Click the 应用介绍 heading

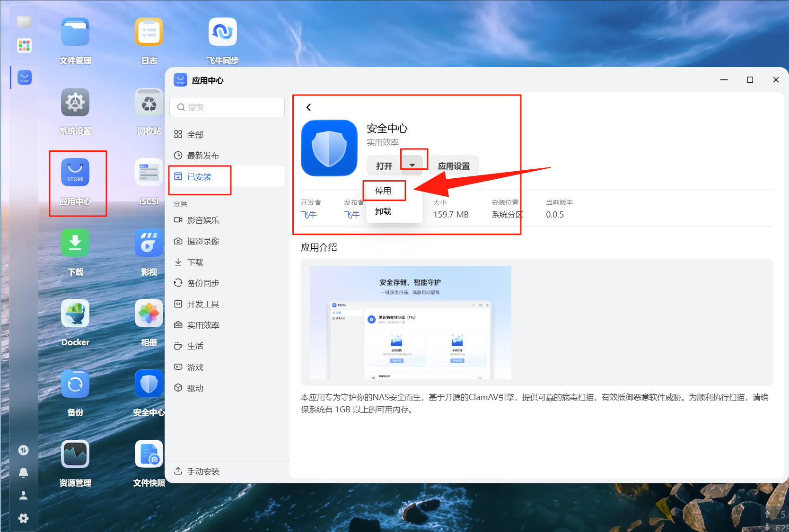tap(319, 247)
